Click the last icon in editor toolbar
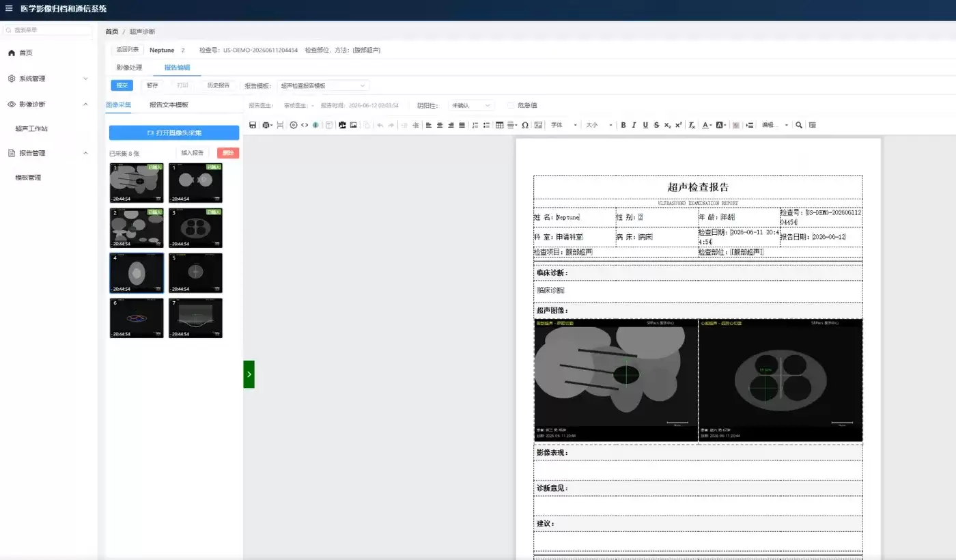Image resolution: width=956 pixels, height=560 pixels. (x=812, y=125)
